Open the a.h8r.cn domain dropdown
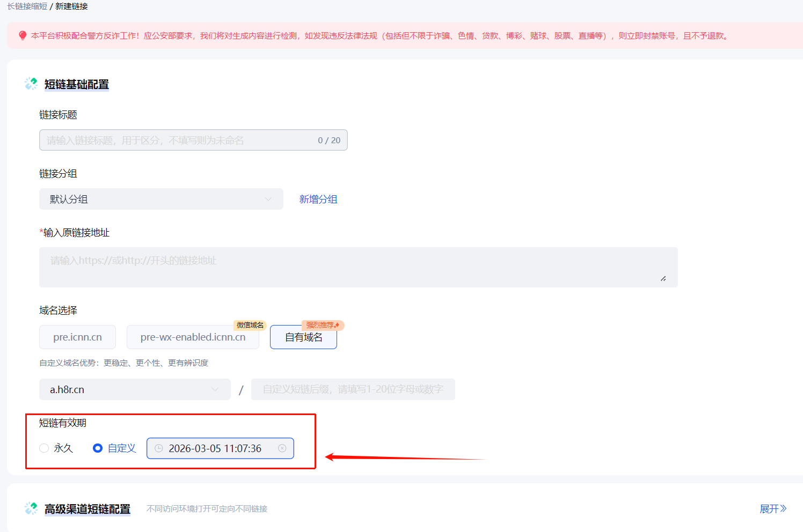This screenshot has height=532, width=803. pyautogui.click(x=135, y=389)
